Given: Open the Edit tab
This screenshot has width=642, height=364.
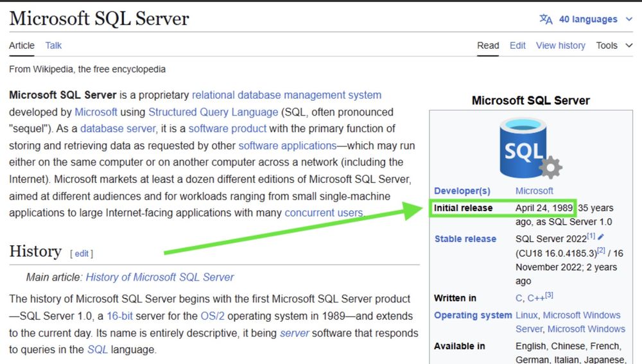Looking at the screenshot, I should coord(517,46).
